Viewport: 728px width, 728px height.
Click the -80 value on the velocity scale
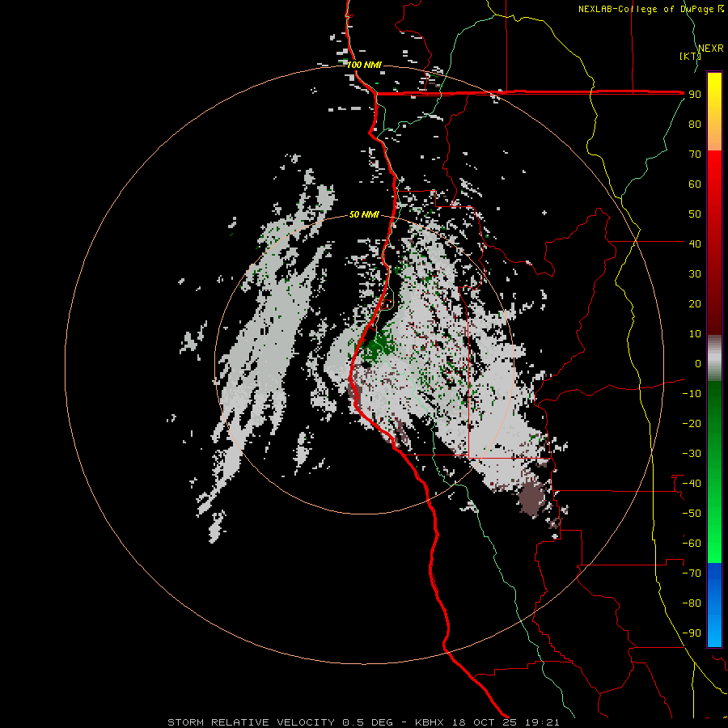(692, 603)
